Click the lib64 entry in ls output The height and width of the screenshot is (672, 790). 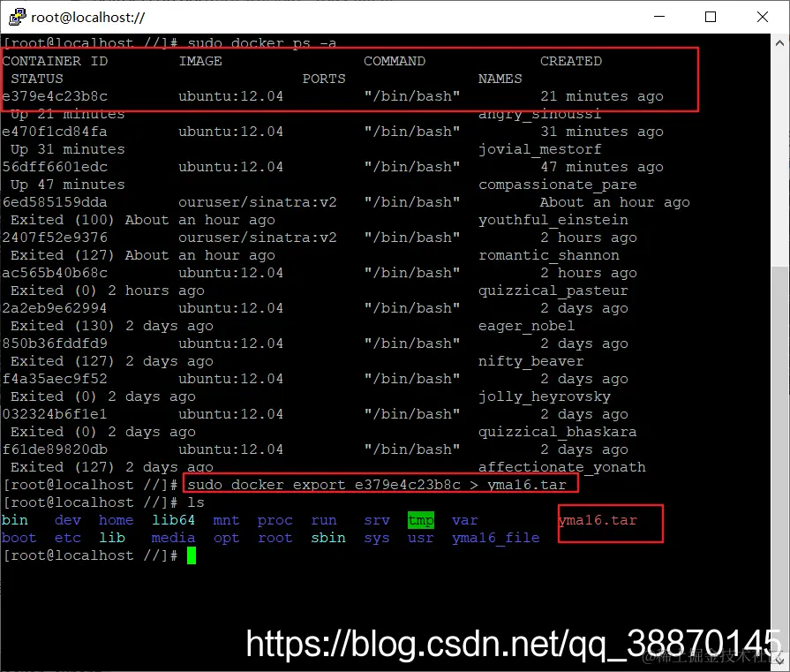click(173, 520)
